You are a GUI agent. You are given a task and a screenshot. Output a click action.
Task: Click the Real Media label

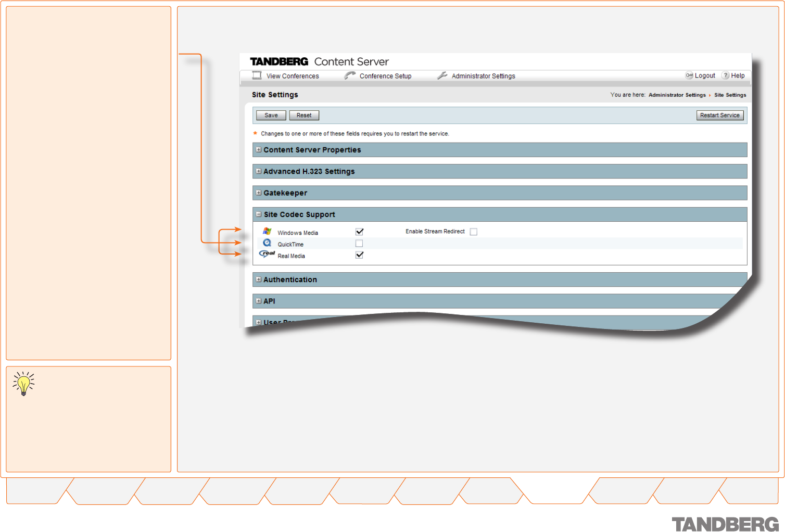click(x=292, y=256)
